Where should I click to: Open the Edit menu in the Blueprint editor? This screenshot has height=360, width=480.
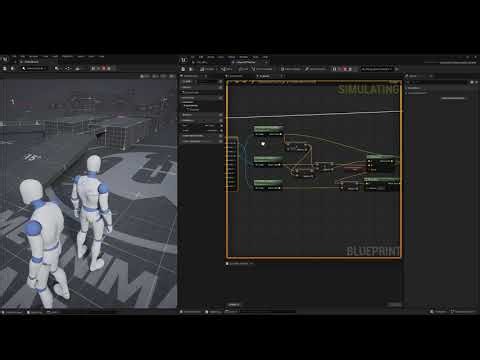tap(201, 57)
